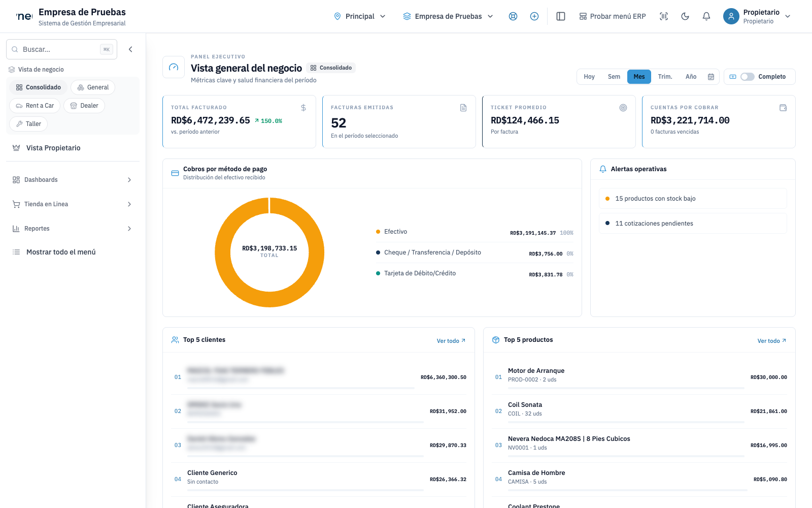Select the Rent a Car chip
This screenshot has width=812, height=508.
[x=35, y=106]
